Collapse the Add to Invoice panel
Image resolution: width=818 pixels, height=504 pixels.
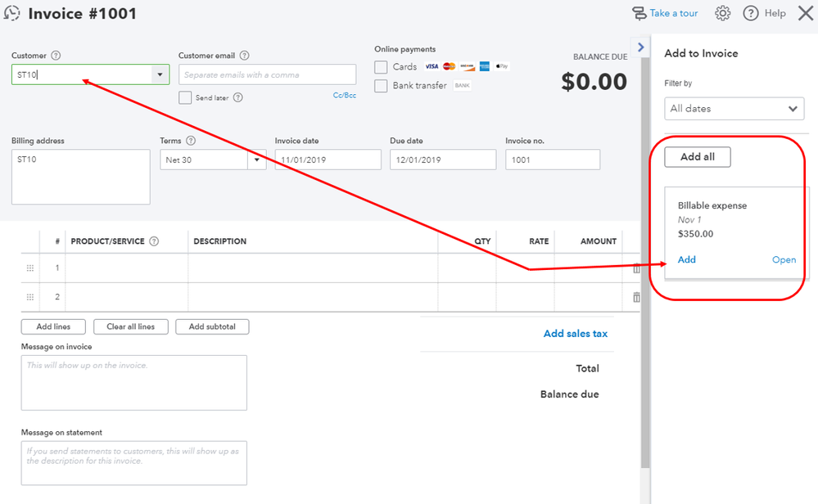tap(640, 47)
